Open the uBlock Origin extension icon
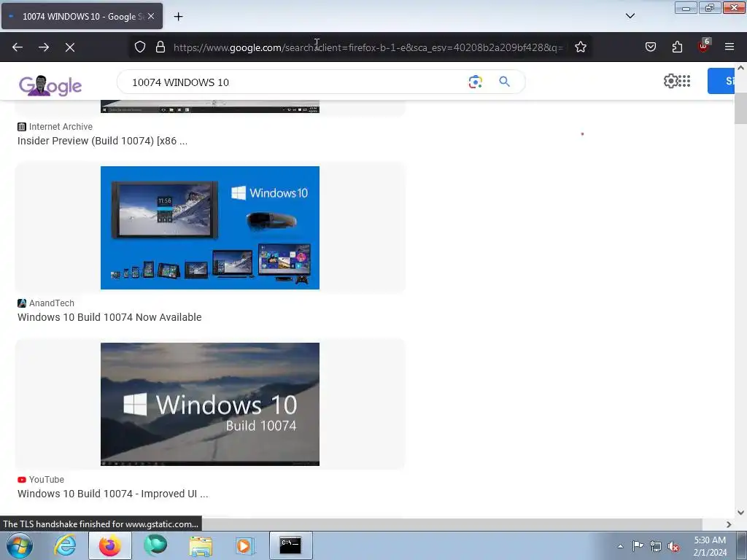This screenshot has width=747, height=560. click(704, 46)
